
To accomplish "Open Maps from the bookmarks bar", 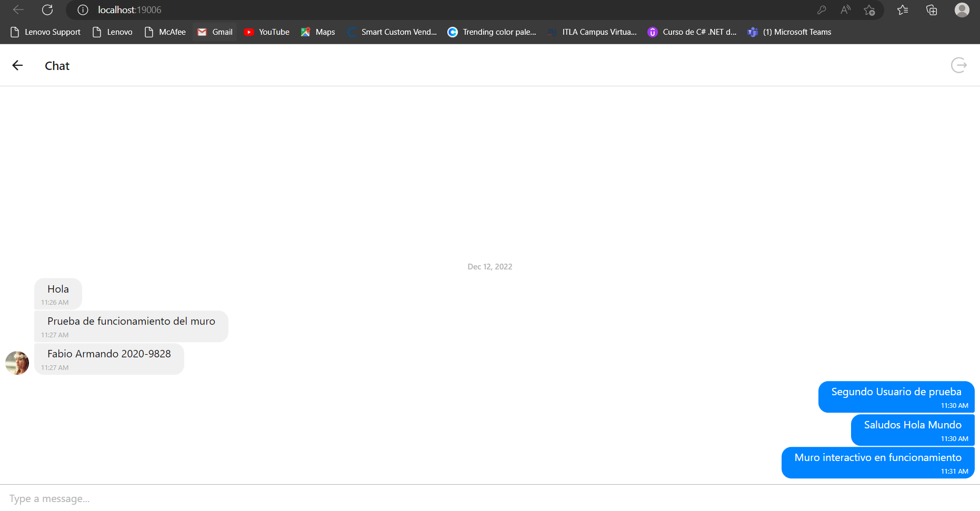I will (x=318, y=32).
